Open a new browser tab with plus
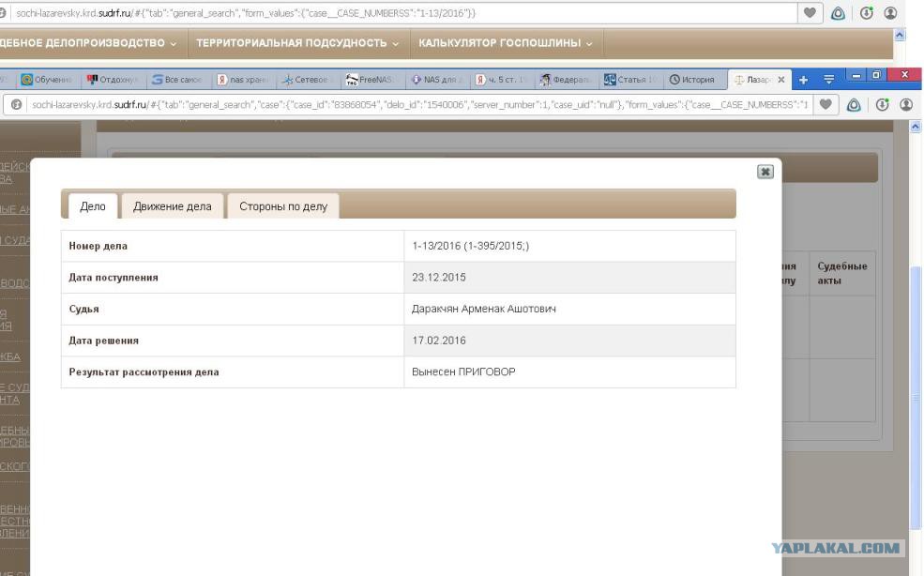Screen dimensions: 924x576 803,80
